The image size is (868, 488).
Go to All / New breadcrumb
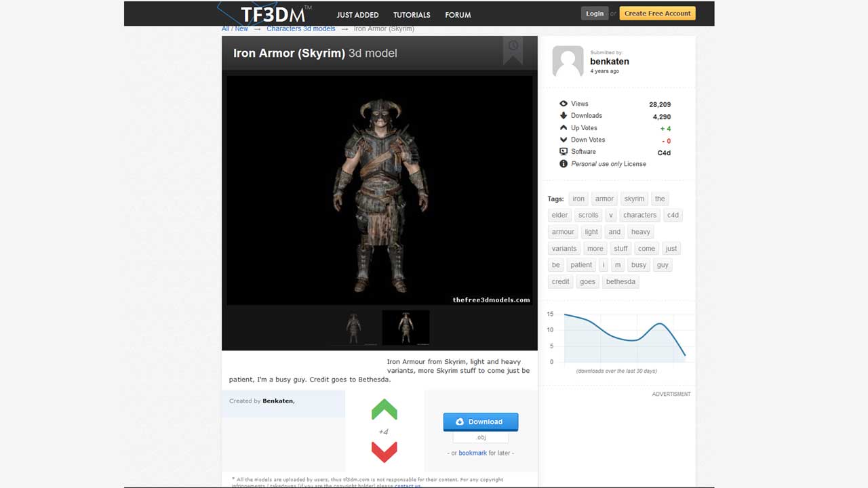(x=235, y=29)
